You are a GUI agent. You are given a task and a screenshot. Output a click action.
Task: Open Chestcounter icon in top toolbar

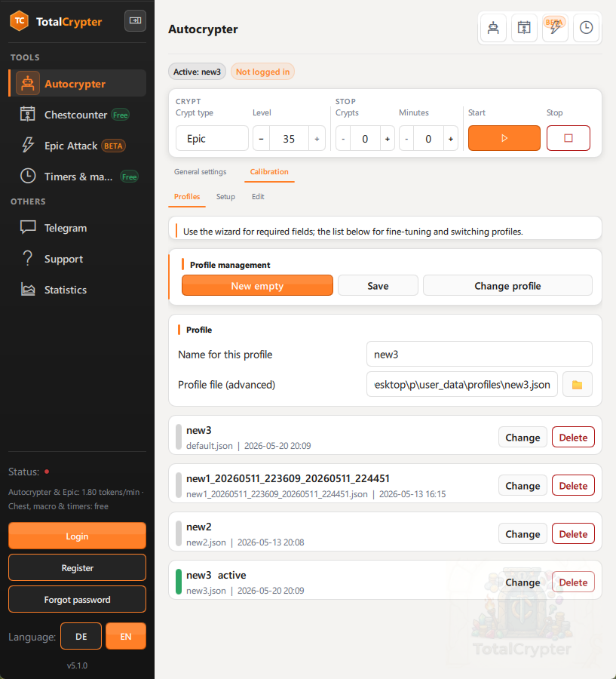click(x=524, y=28)
